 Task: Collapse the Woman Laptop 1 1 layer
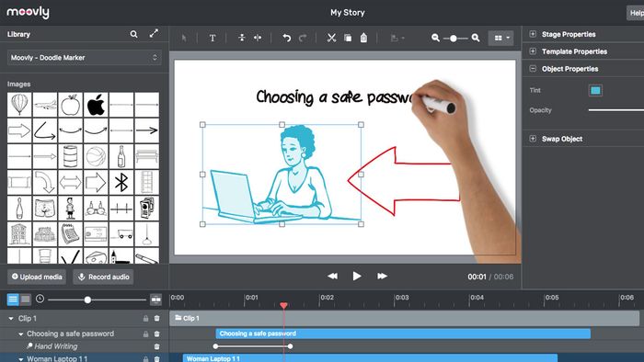20,359
